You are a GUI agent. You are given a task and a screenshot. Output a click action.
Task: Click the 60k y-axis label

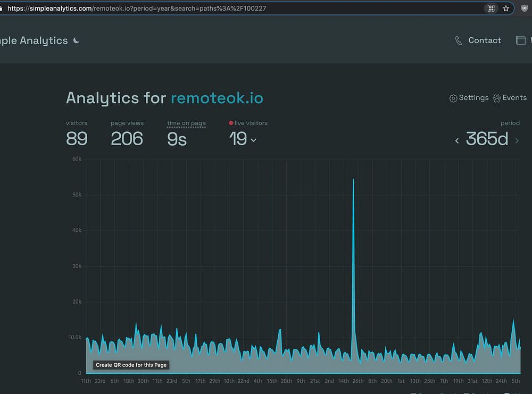click(x=77, y=159)
